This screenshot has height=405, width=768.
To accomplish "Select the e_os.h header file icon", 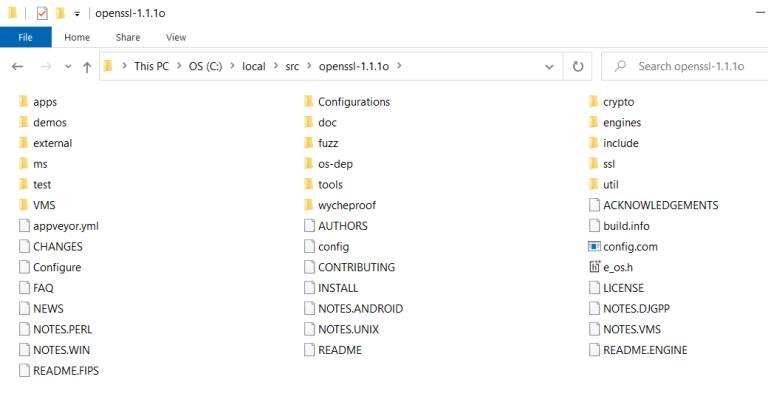I will pos(594,267).
